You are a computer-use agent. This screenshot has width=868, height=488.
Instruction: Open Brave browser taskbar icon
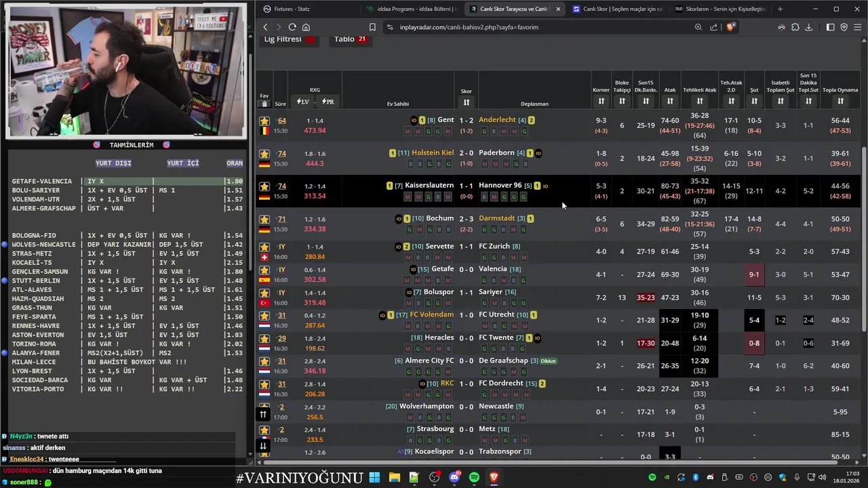[x=494, y=477]
